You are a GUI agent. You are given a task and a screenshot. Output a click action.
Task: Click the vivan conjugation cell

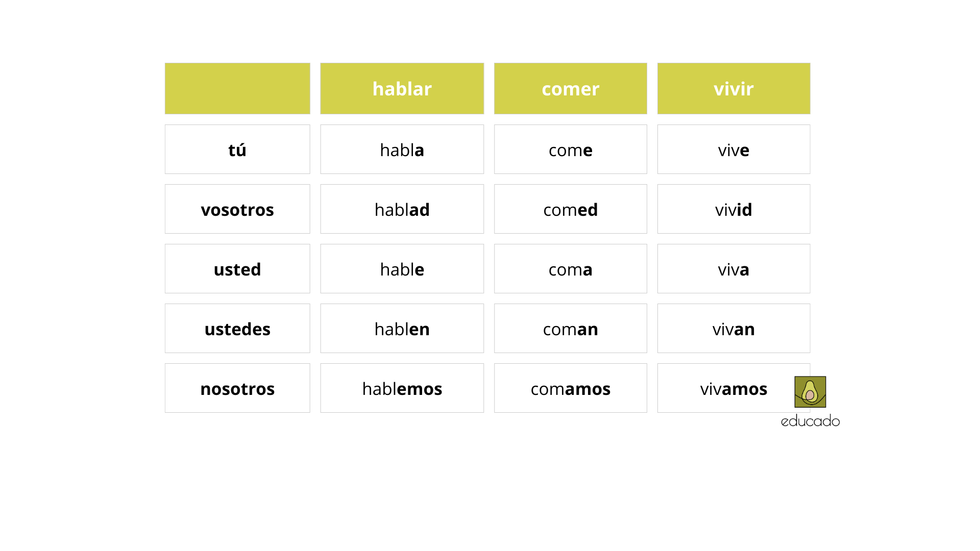point(733,329)
